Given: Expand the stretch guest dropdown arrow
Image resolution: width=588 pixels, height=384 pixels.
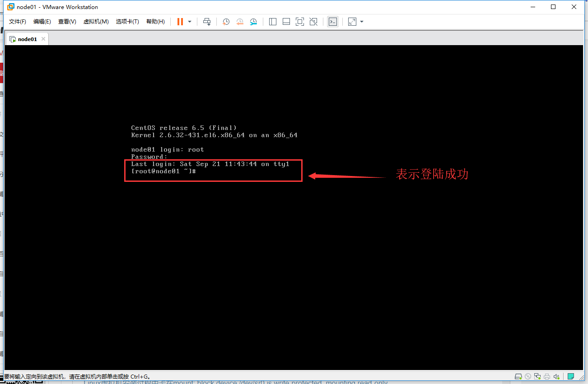Looking at the screenshot, I should click(x=362, y=22).
